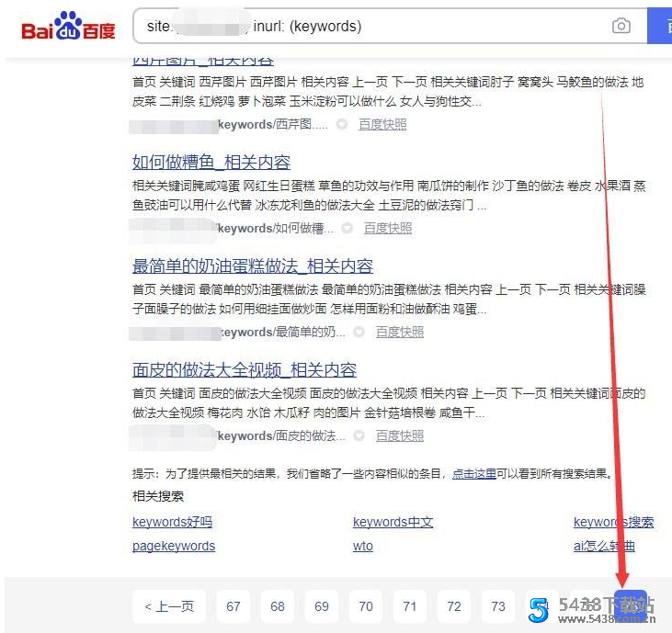Open related search keywords好吗
The width and height of the screenshot is (672, 633).
(x=172, y=522)
